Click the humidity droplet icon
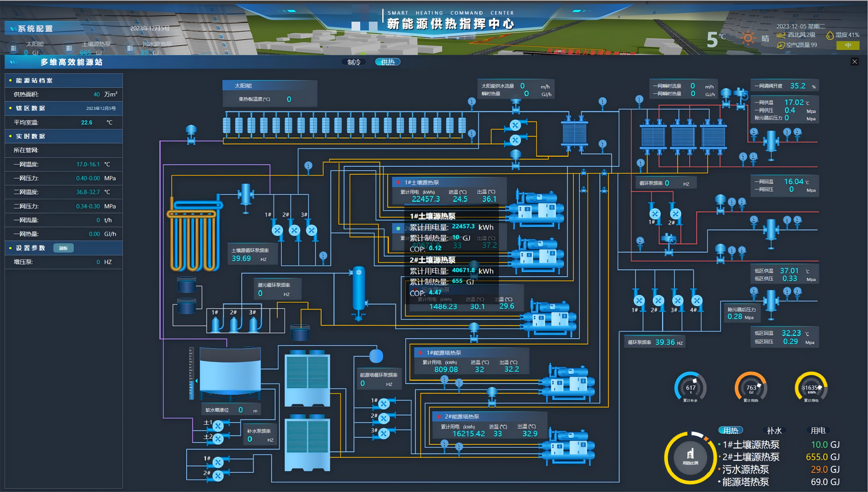 point(830,35)
